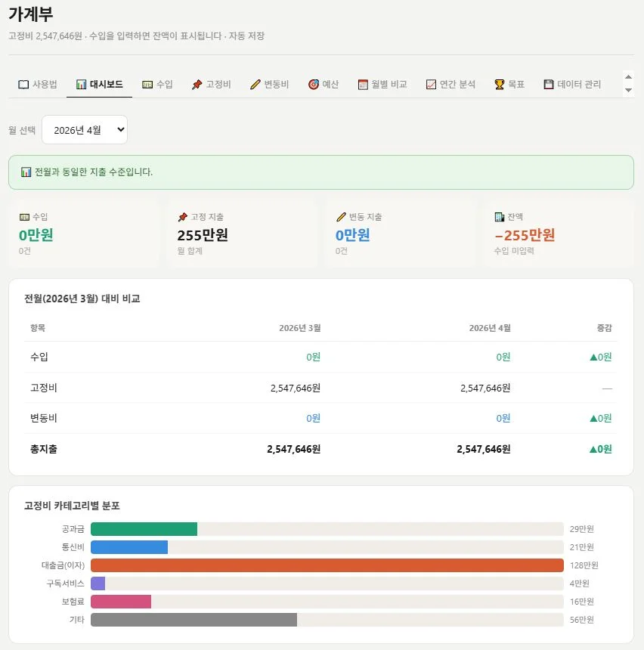644x650 pixels.
Task: Click the pencil icon on 변동비 tab
Action: [x=255, y=85]
